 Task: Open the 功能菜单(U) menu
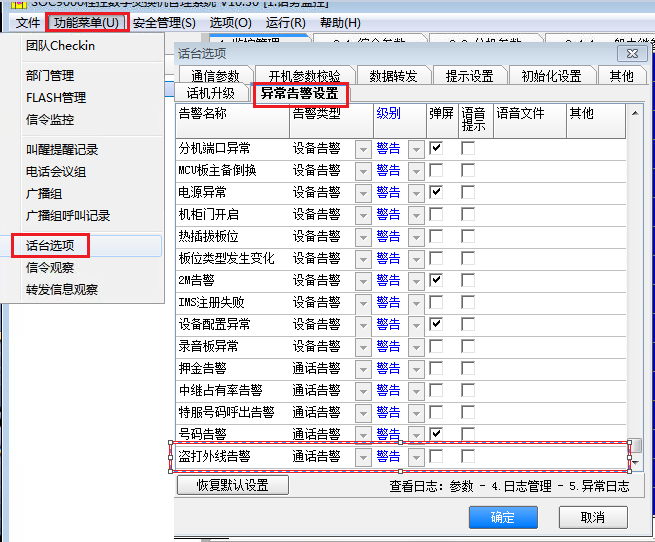(x=87, y=22)
